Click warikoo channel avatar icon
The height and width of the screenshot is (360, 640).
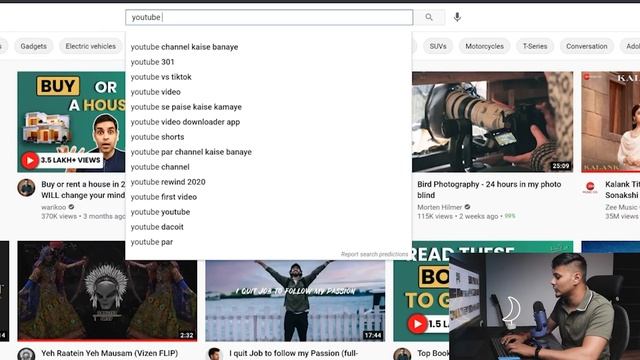(26, 188)
